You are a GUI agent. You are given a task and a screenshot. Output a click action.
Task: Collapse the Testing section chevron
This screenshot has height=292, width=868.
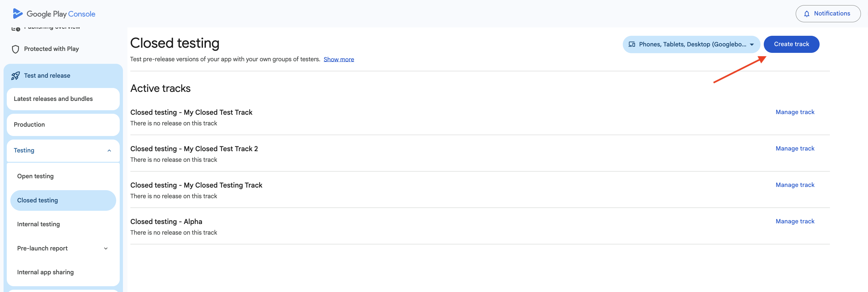click(x=109, y=151)
